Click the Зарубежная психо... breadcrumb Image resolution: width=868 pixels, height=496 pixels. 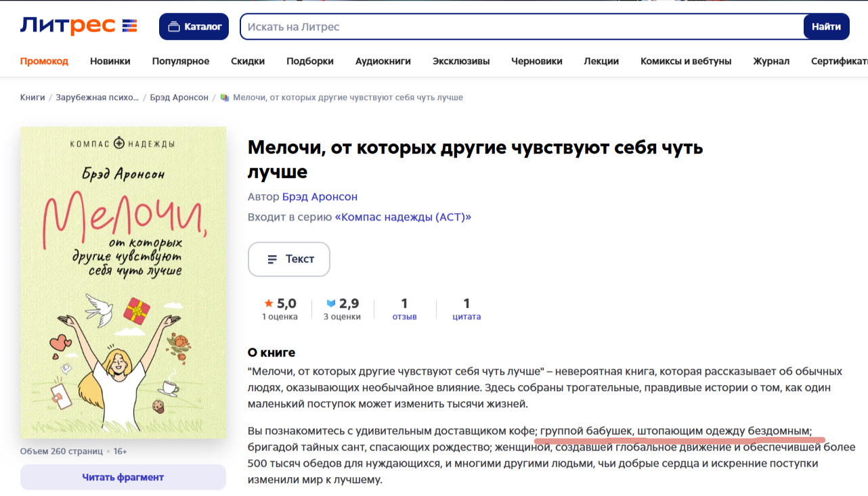click(97, 97)
